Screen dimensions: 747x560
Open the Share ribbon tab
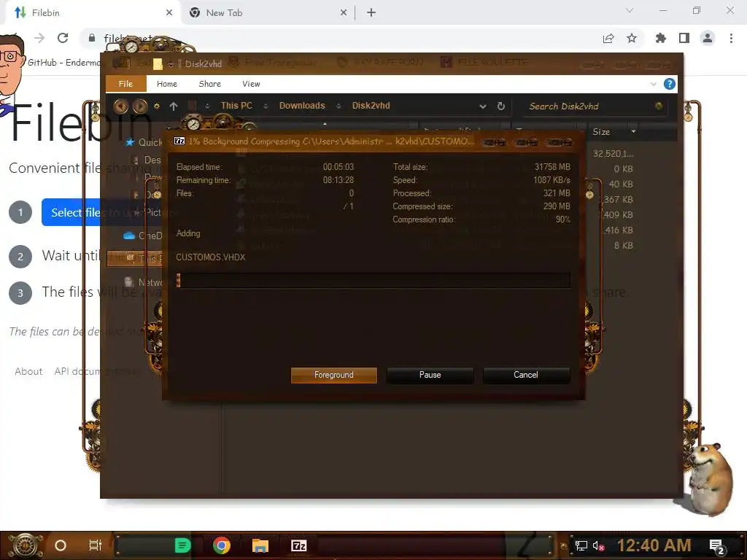pos(209,84)
